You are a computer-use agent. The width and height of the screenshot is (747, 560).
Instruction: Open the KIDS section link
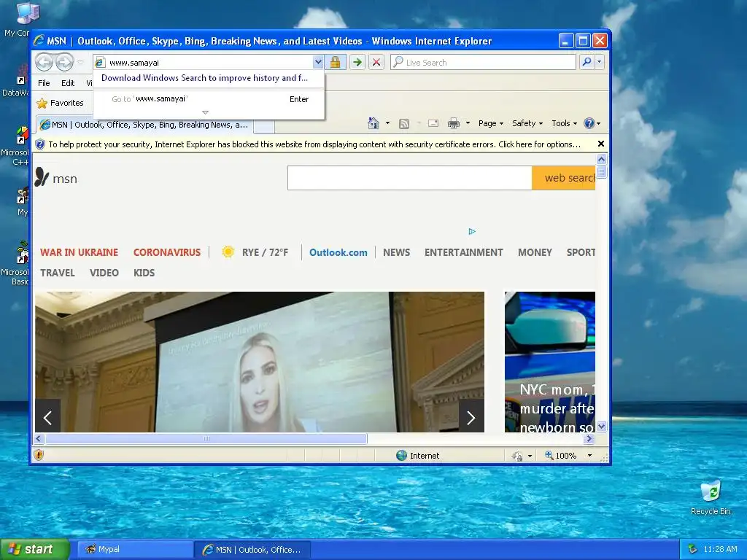[x=144, y=273]
